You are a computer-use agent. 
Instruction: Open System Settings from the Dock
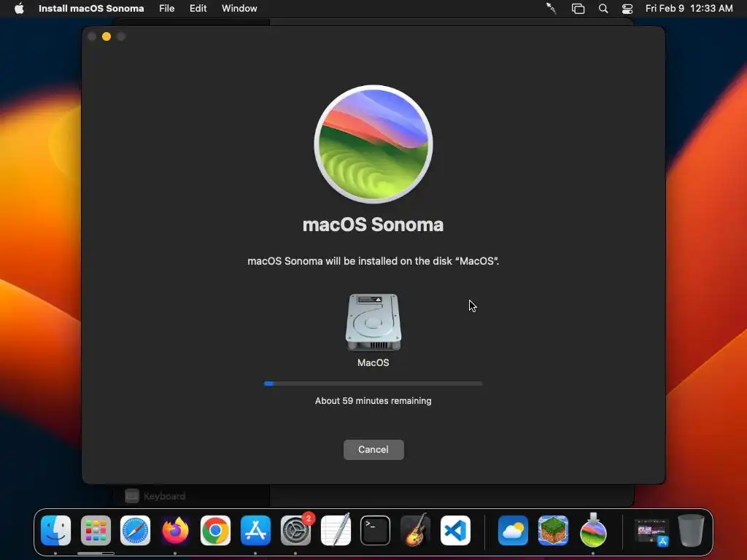(x=295, y=531)
